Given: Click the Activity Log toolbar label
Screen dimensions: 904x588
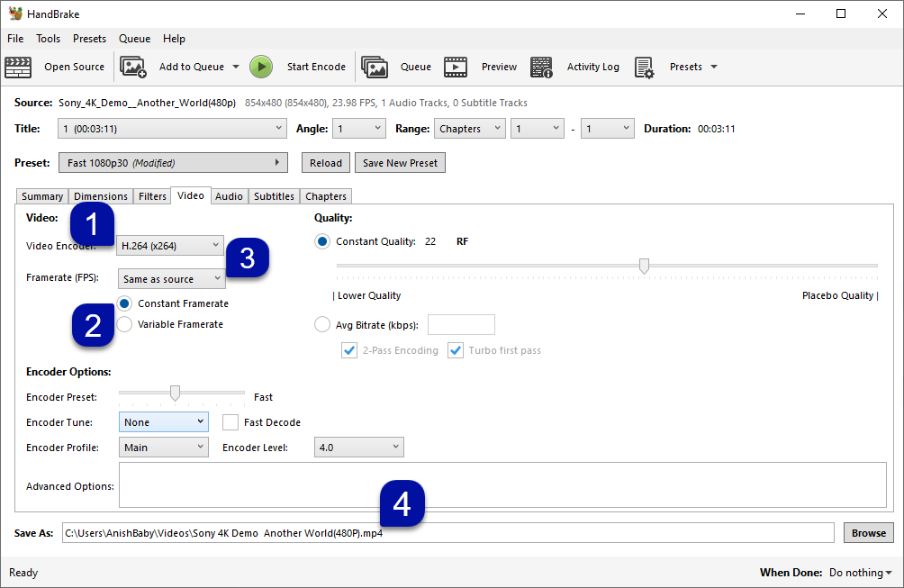Looking at the screenshot, I should 593,67.
